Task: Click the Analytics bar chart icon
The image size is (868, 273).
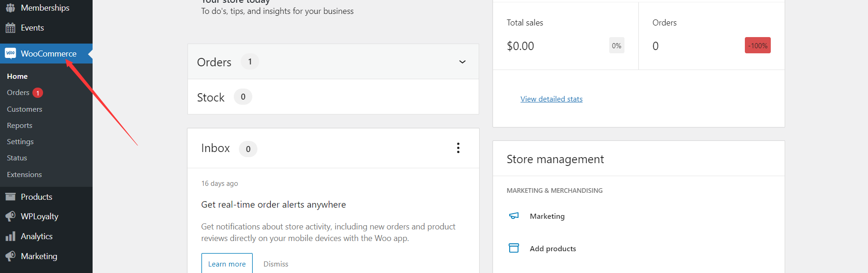Action: [10, 236]
